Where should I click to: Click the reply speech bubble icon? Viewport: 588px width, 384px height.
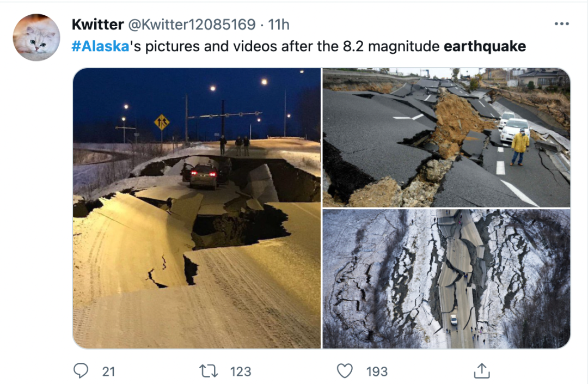click(x=81, y=371)
